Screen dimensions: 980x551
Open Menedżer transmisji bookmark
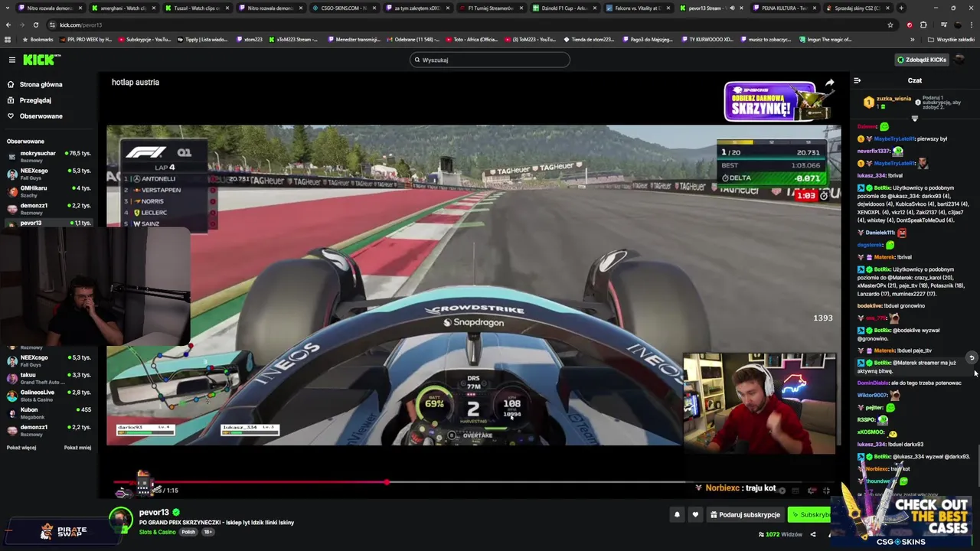[x=354, y=39]
